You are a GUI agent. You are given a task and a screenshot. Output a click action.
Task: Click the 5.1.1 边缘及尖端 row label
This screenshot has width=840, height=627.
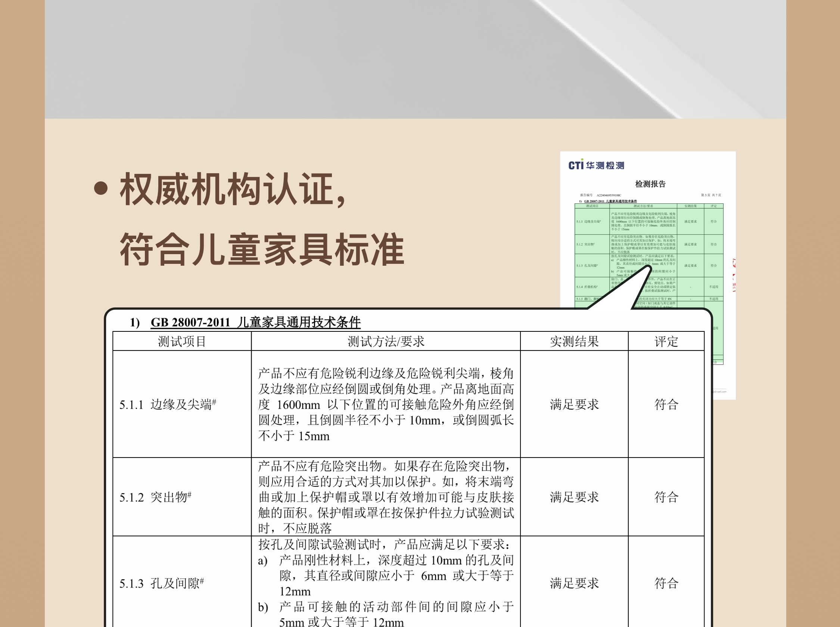167,404
